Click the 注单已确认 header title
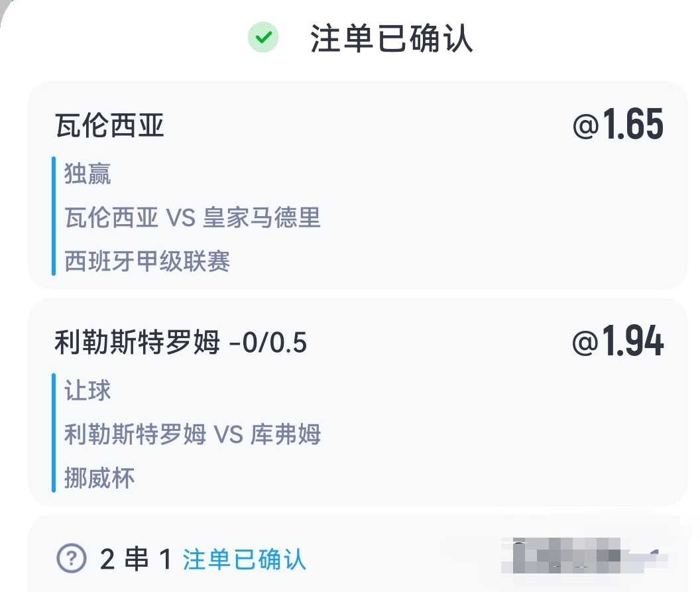The image size is (700, 592). pos(391,38)
